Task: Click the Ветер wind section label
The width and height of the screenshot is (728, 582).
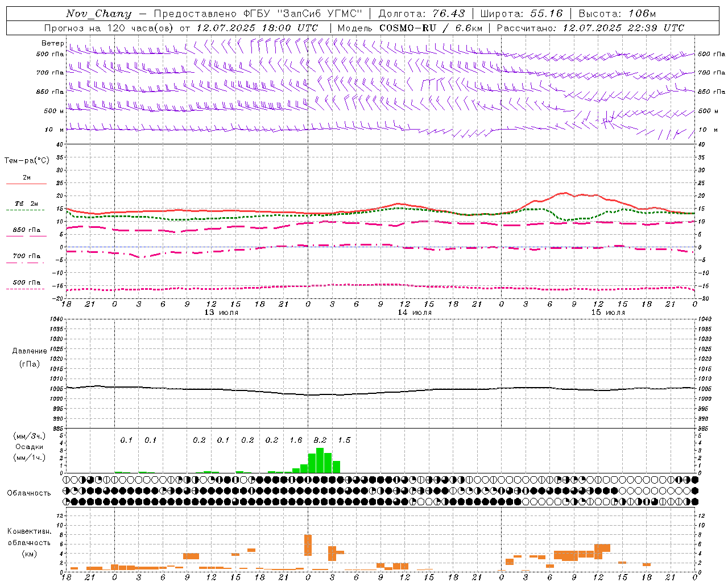Action: pos(53,43)
